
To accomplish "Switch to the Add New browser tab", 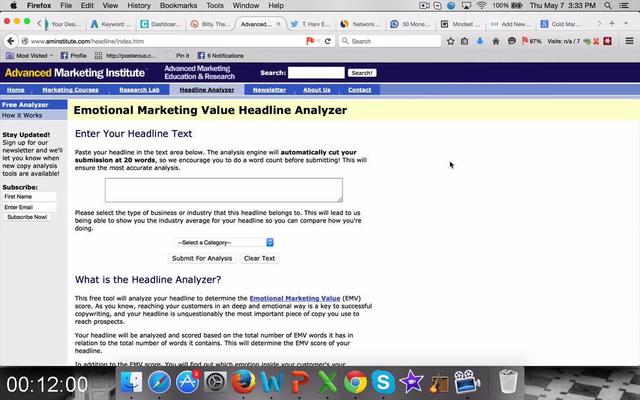I will [510, 24].
